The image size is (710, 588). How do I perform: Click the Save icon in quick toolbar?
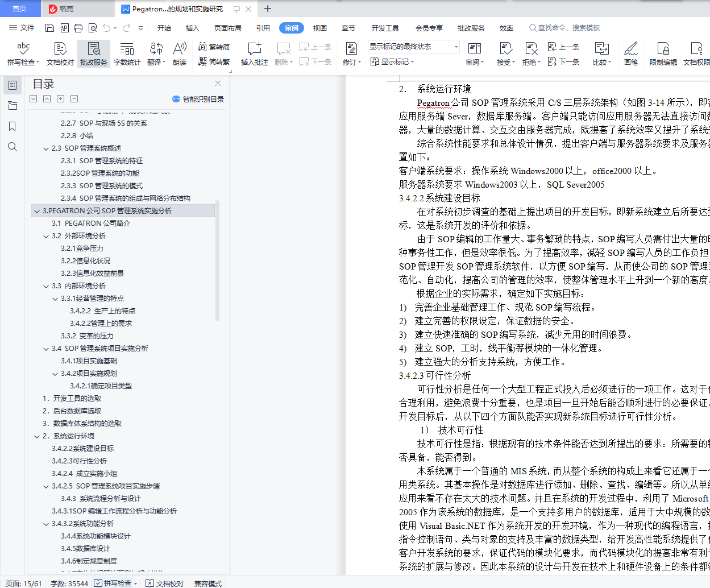[x=49, y=28]
